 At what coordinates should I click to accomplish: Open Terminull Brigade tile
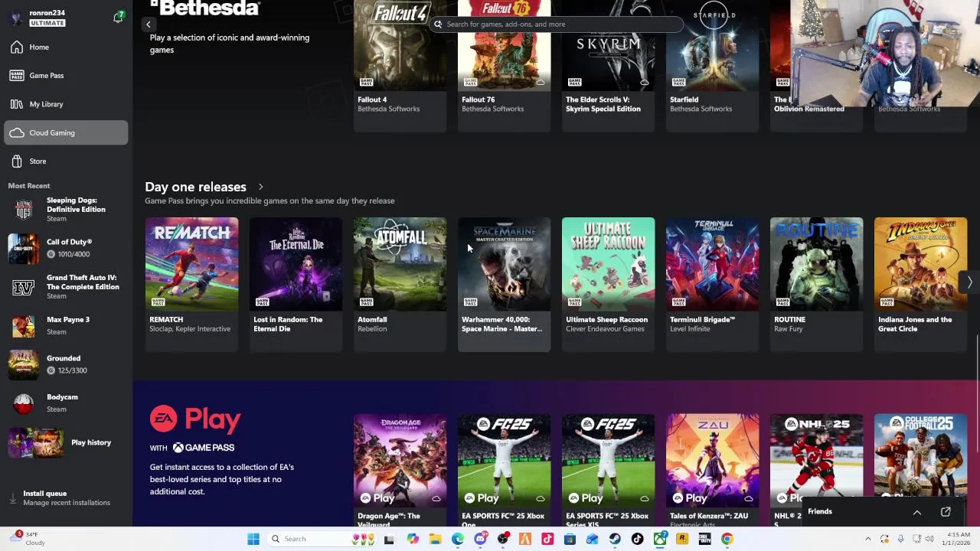click(x=712, y=284)
